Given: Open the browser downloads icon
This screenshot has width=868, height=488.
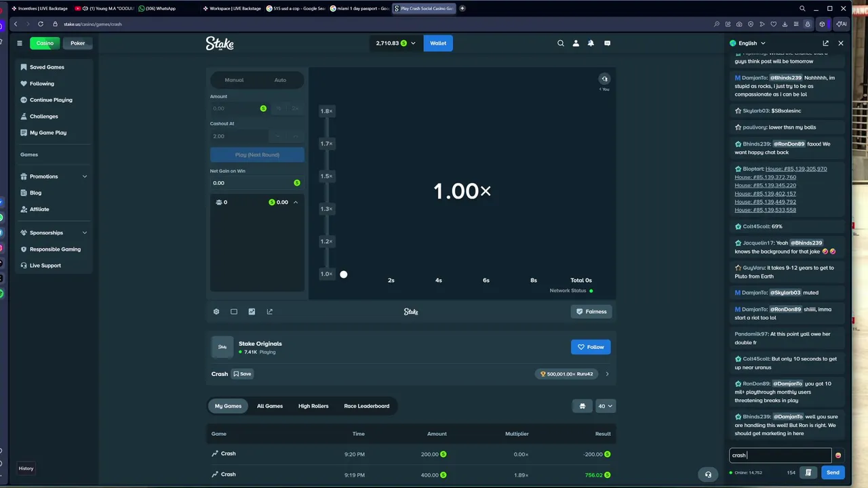Looking at the screenshot, I should coord(785,24).
